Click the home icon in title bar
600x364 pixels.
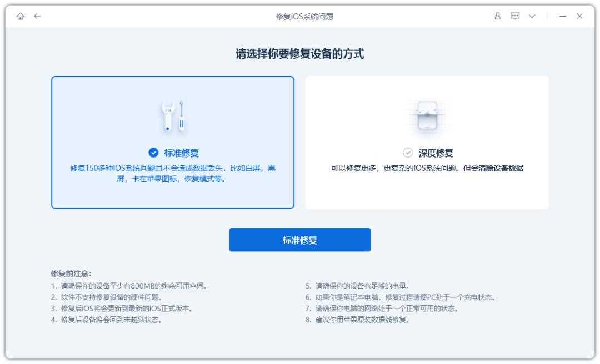pyautogui.click(x=20, y=17)
